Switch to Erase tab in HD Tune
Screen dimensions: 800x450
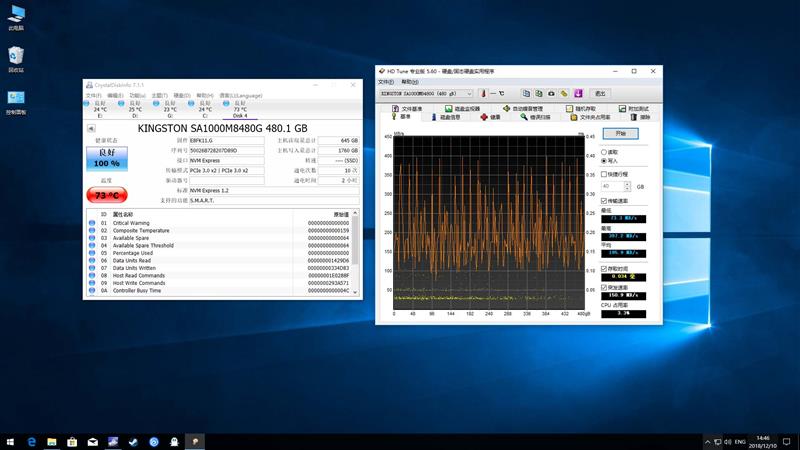[640, 117]
